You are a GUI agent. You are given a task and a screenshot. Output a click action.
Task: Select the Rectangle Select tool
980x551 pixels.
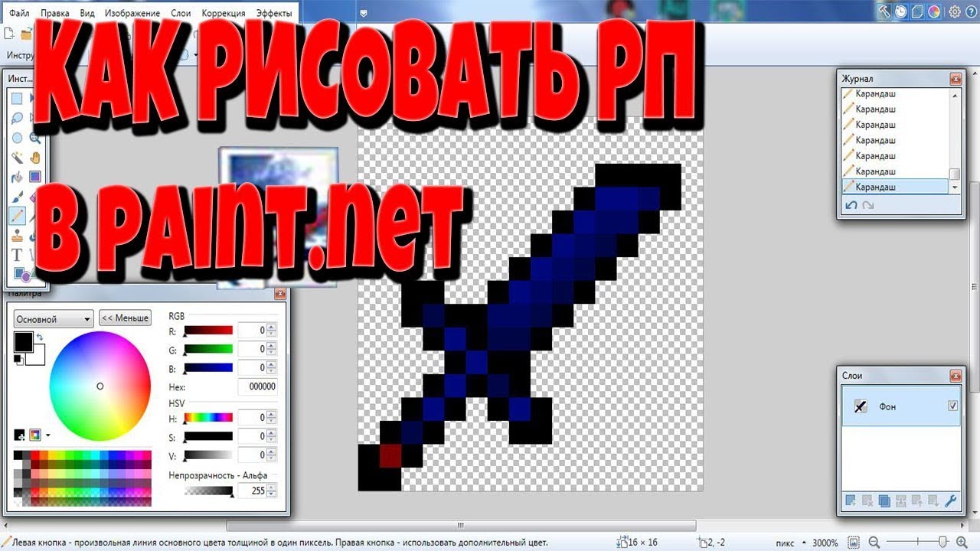pyautogui.click(x=17, y=98)
